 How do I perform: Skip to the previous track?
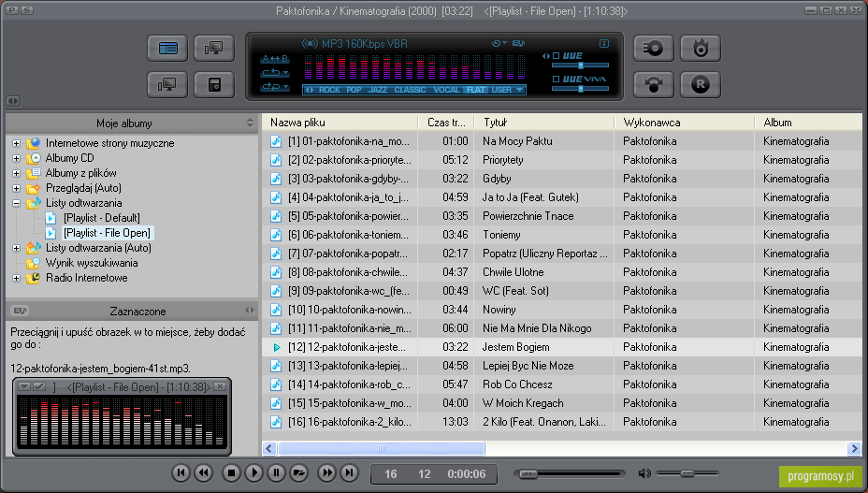(x=181, y=473)
